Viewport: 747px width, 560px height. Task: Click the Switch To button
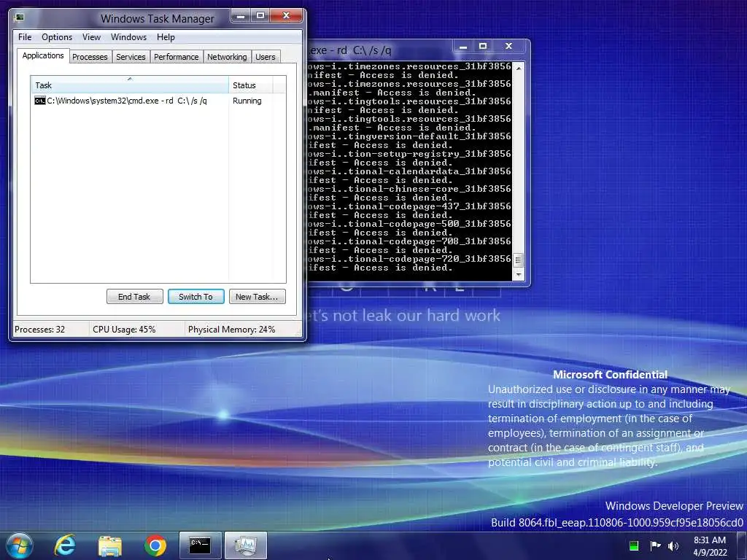pyautogui.click(x=196, y=297)
